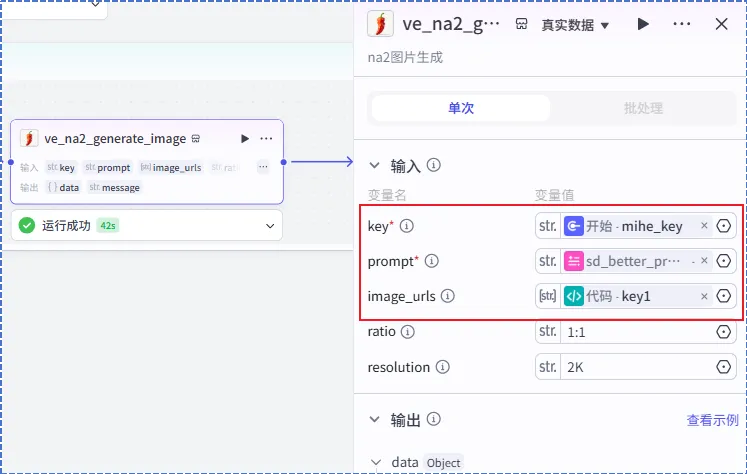747x474 pixels.
Task: Expand the 运行成功 result details
Action: 270,225
